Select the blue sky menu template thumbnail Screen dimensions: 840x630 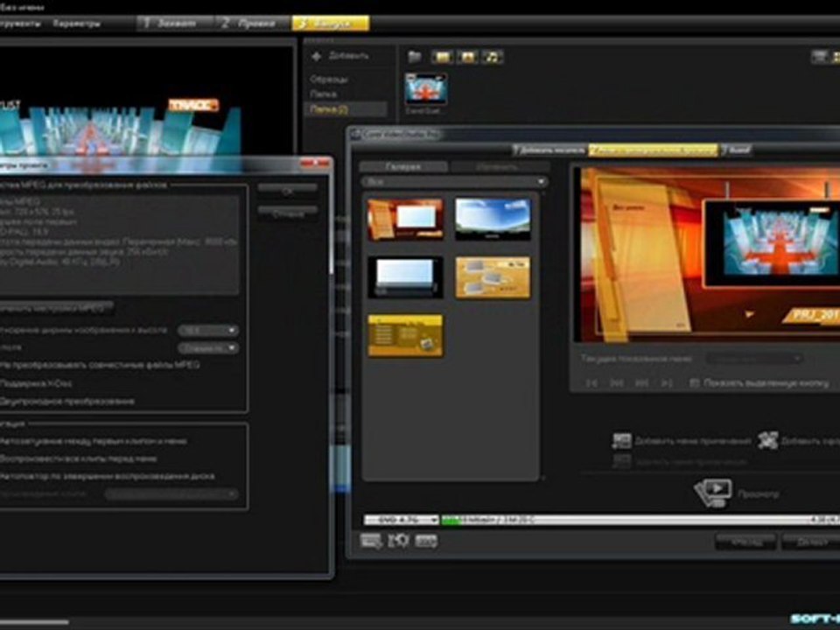coord(493,219)
